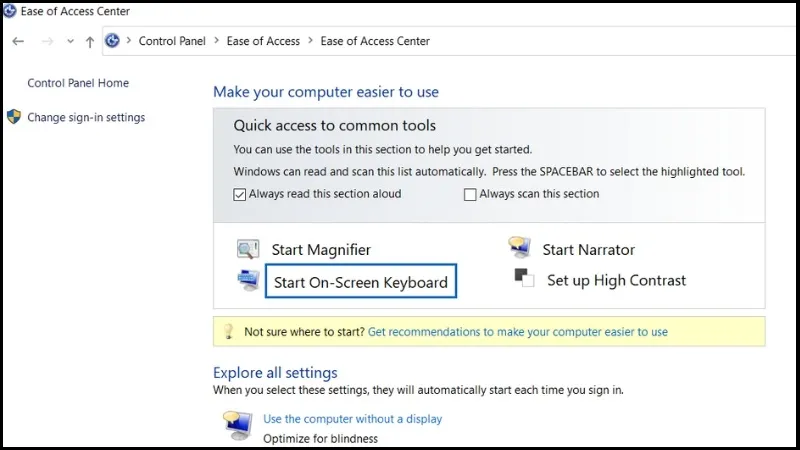The width and height of the screenshot is (800, 450).
Task: Go to Control Panel Home
Action: [78, 83]
